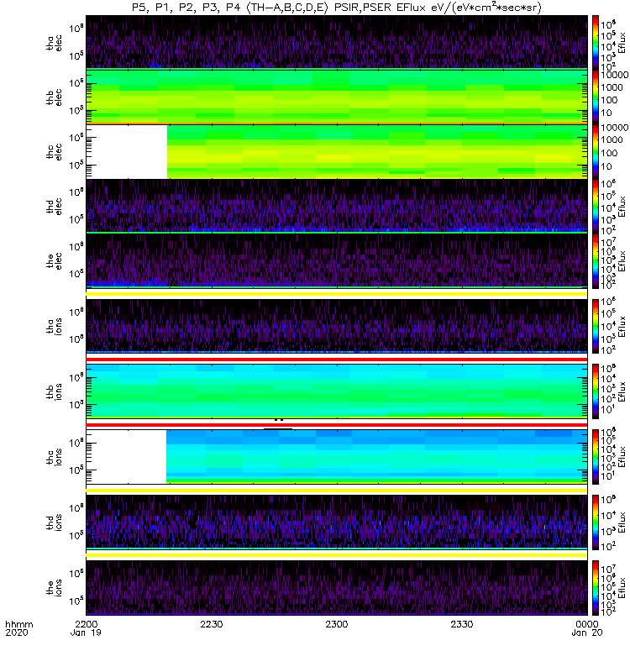The image size is (630, 672).
Task: Click the Eflux label of thb ions colorbar
Action: tap(622, 391)
